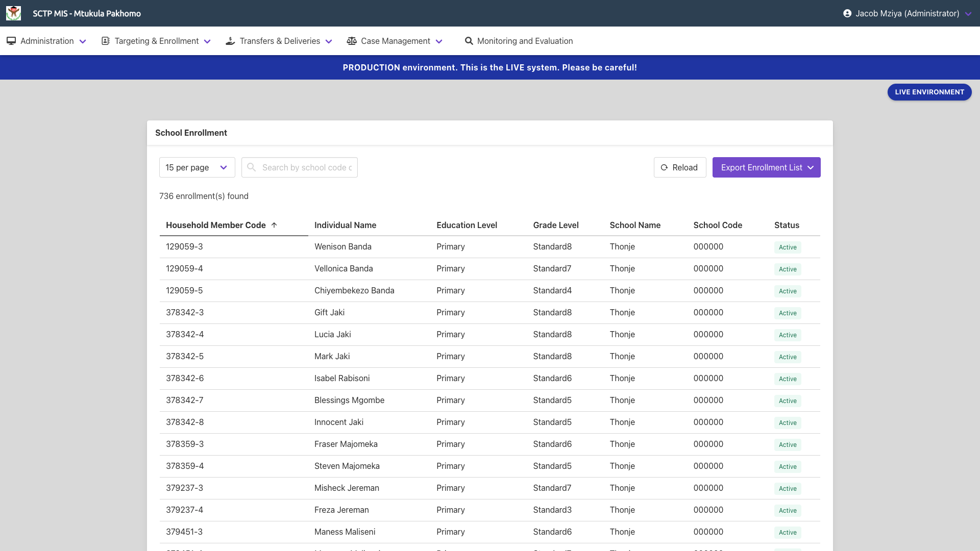980x551 pixels.
Task: Expand the Administration menu chevron
Action: click(83, 41)
